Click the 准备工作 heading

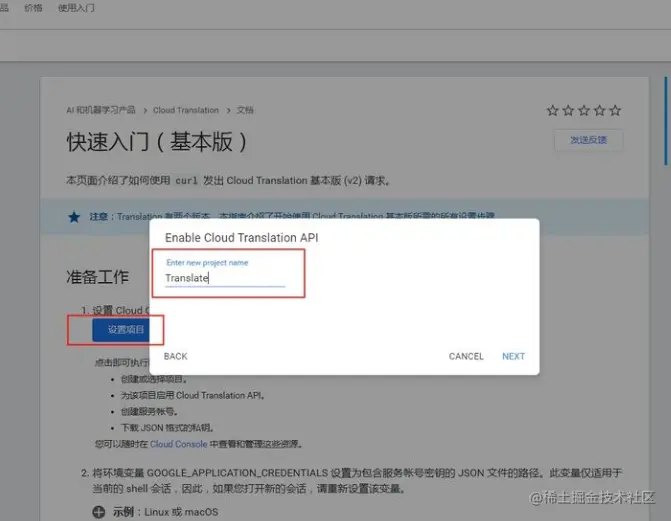tap(98, 277)
